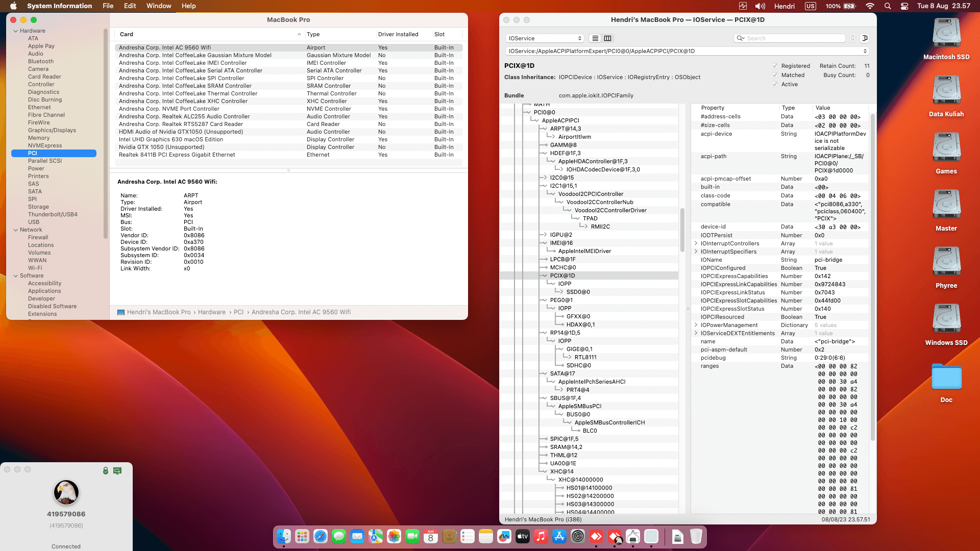The height and width of the screenshot is (551, 980).
Task: Click the search results stepper arrows
Action: tap(852, 38)
